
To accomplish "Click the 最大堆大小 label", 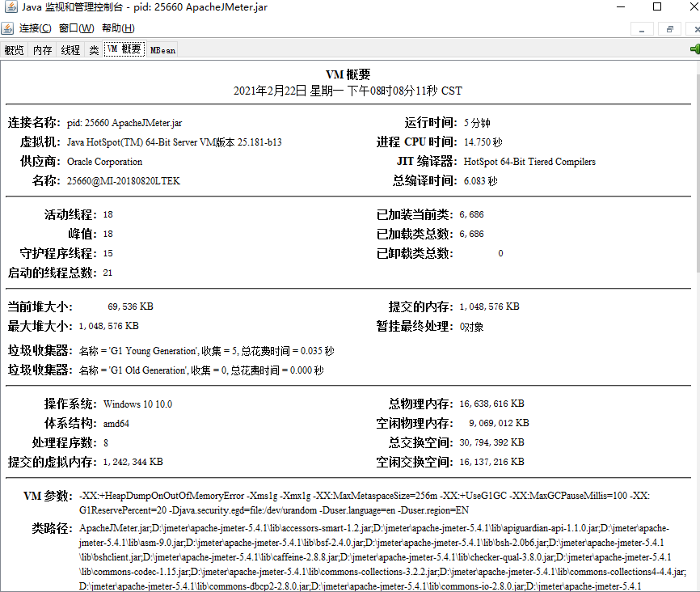I will point(40,326).
